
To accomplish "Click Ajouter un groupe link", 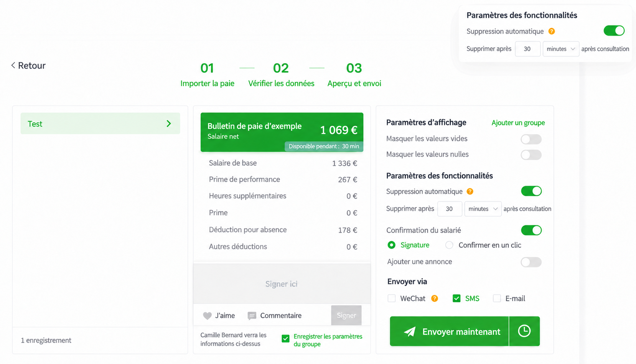I will [x=518, y=123].
